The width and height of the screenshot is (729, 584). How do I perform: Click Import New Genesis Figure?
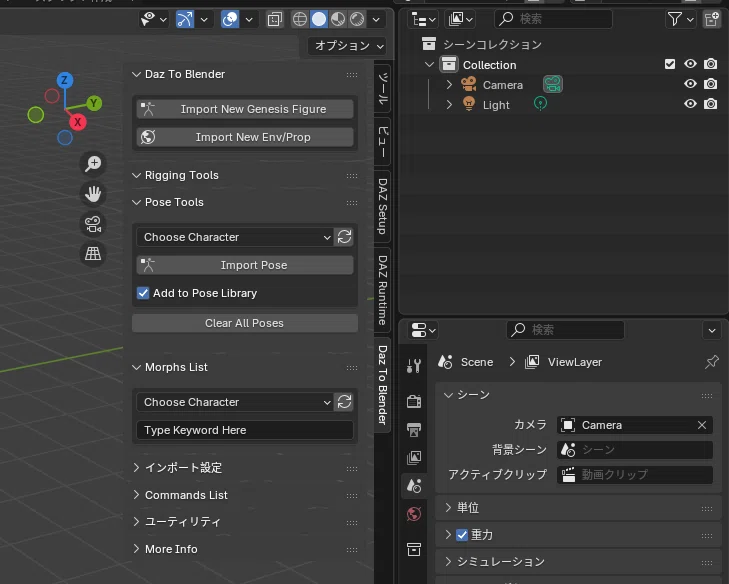point(245,109)
